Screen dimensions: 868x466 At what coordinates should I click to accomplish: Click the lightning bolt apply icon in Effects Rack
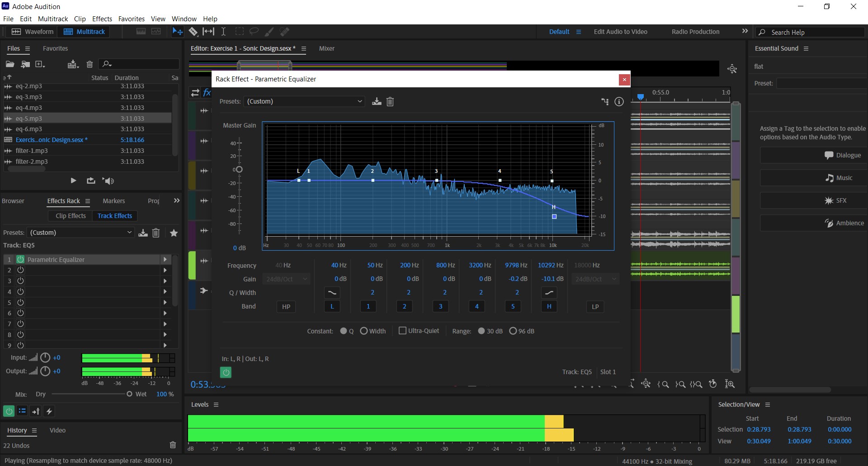[x=49, y=411]
